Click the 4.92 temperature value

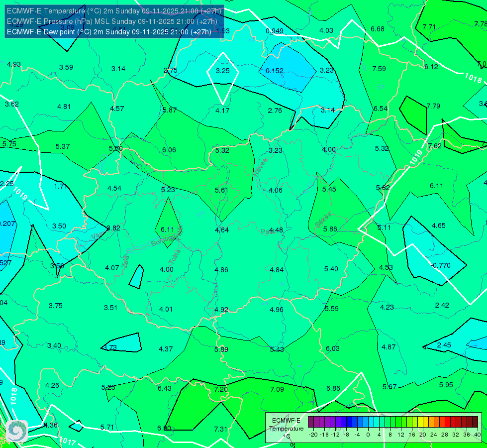click(221, 310)
